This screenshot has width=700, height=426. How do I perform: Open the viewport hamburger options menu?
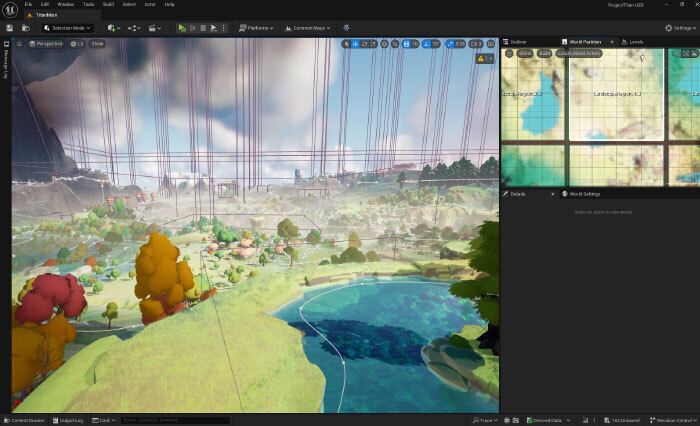[x=19, y=44]
